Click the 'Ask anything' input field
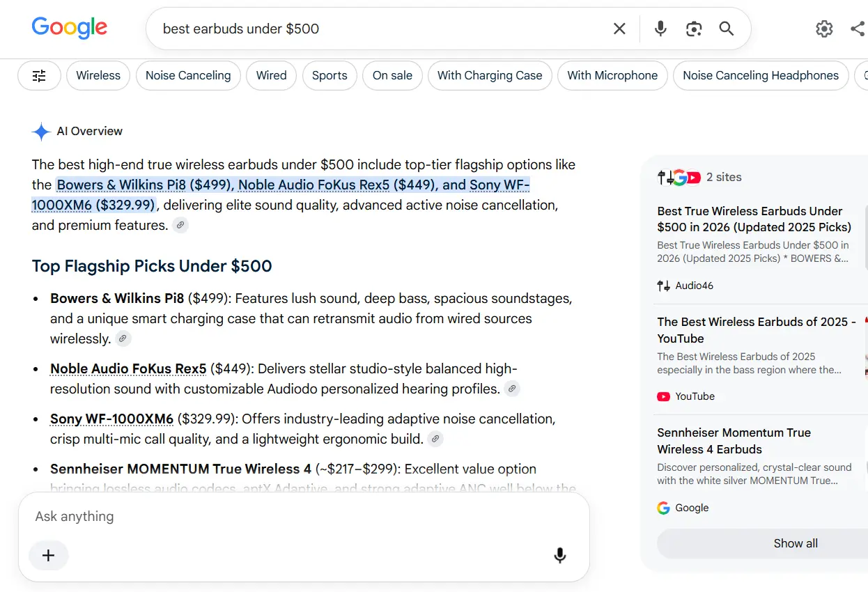The width and height of the screenshot is (868, 592). pos(304,516)
